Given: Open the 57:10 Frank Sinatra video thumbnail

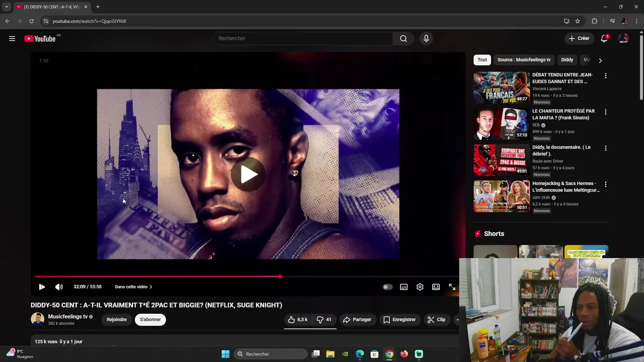Looking at the screenshot, I should (502, 124).
